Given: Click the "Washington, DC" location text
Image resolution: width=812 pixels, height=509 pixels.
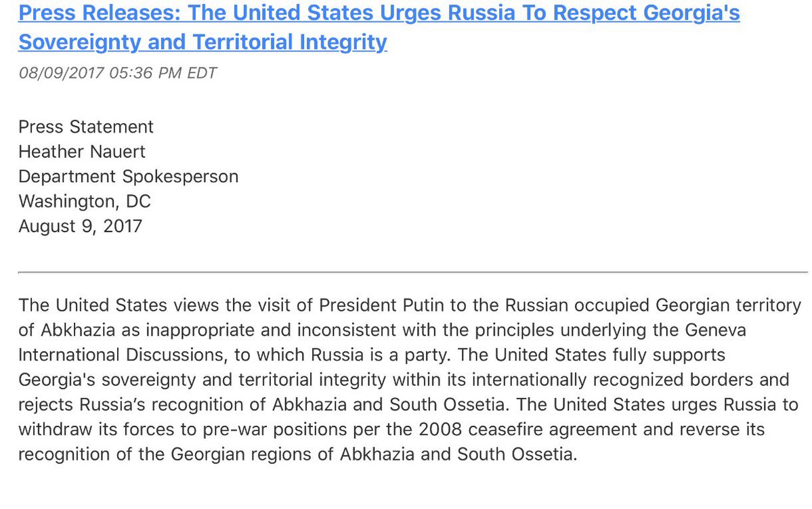Looking at the screenshot, I should [85, 201].
